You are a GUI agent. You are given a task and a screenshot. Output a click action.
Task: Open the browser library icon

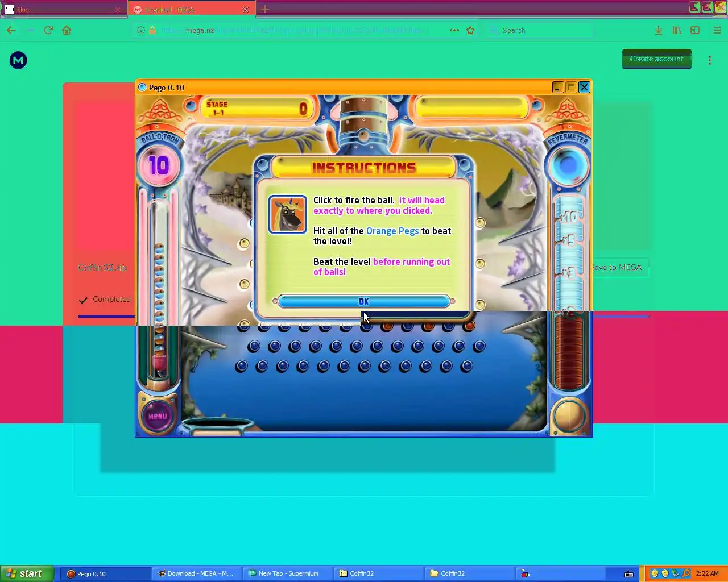click(677, 30)
